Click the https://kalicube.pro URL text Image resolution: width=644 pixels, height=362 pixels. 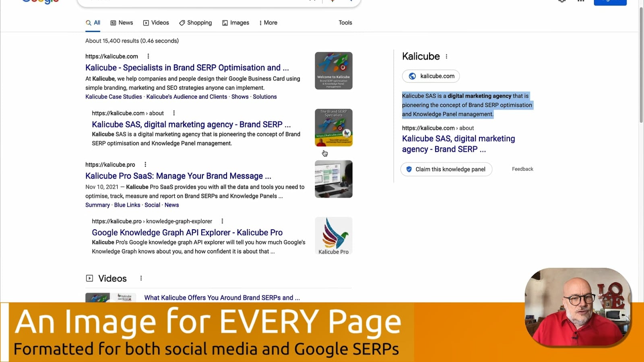(x=110, y=165)
